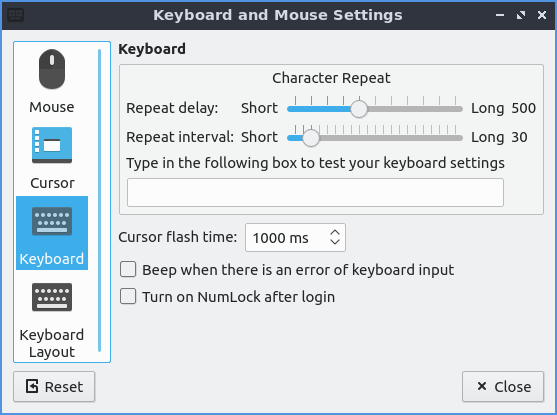Screen dimensions: 557x415
Task: Turn on NumLock after login checkbox
Action: click(128, 296)
